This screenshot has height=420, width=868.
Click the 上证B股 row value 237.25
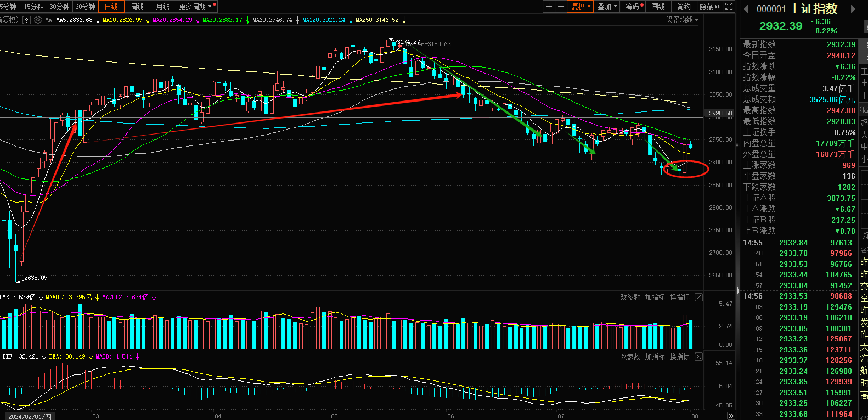click(x=843, y=220)
